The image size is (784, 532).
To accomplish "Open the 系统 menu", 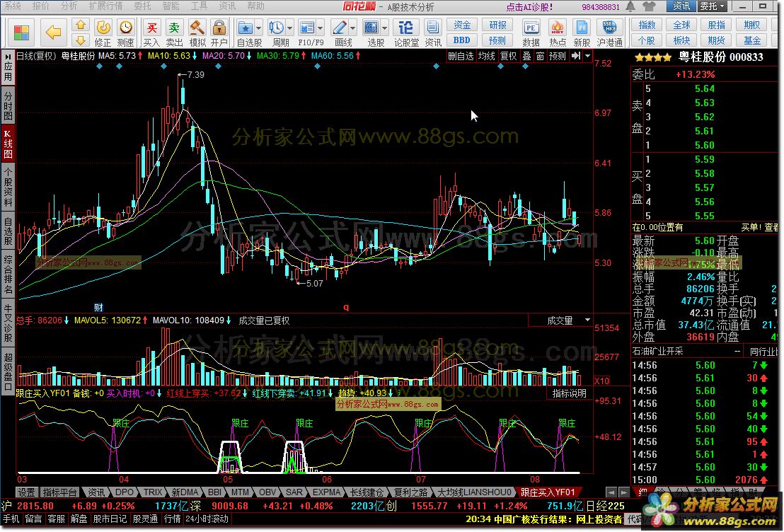I will 13,6.
